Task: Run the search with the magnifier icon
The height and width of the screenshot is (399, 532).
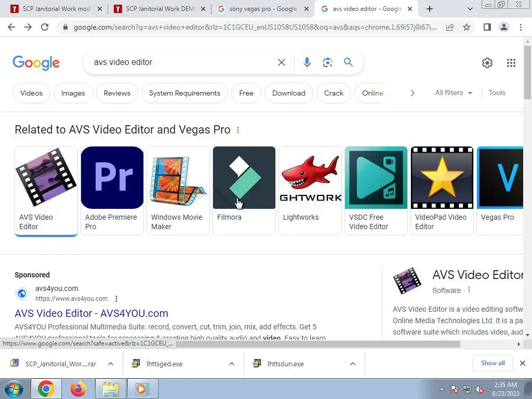Action: [348, 62]
